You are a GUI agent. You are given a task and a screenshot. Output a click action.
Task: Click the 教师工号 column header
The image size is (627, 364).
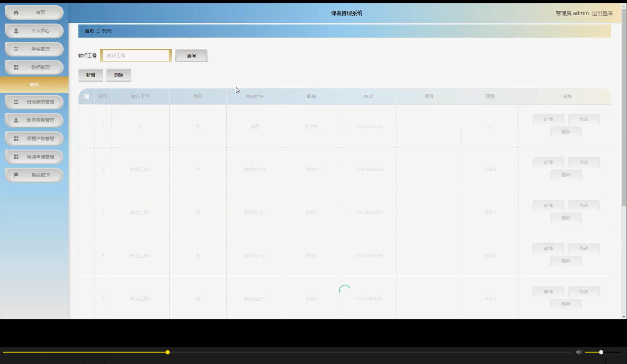140,96
